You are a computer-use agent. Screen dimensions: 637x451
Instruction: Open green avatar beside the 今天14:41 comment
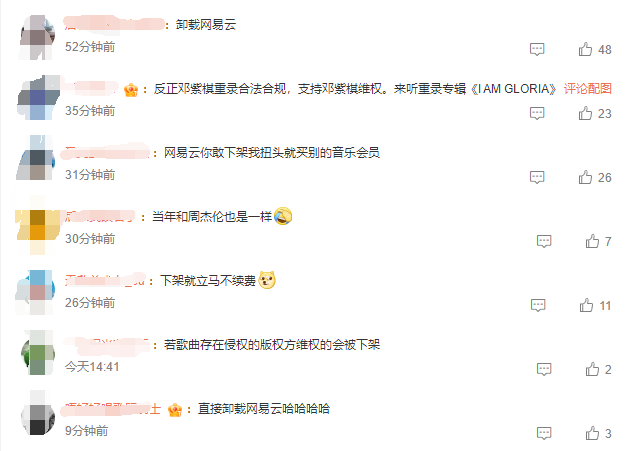[x=38, y=353]
